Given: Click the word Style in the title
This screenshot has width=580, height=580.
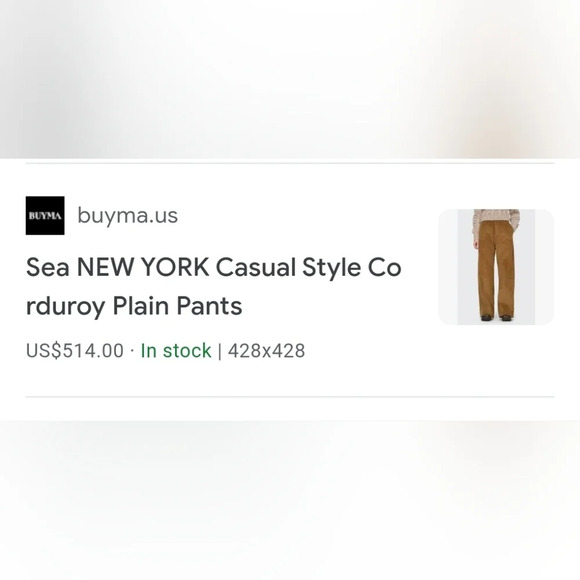Looking at the screenshot, I should (331, 268).
